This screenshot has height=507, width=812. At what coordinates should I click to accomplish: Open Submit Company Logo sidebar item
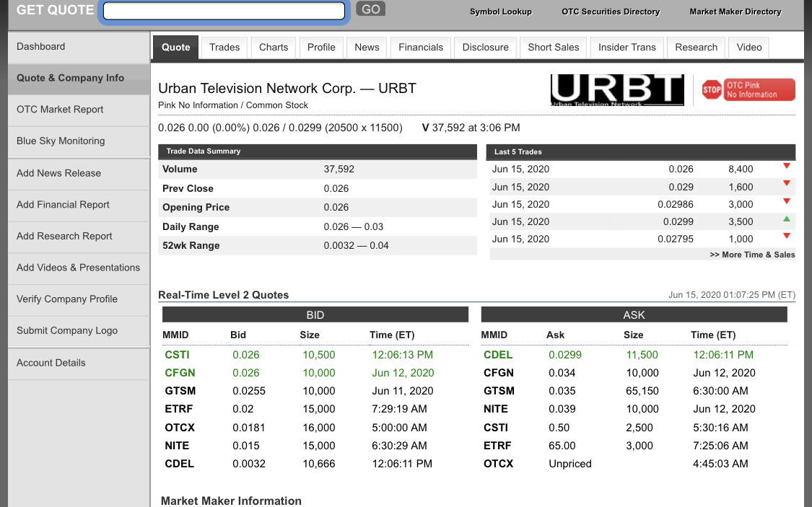79,332
